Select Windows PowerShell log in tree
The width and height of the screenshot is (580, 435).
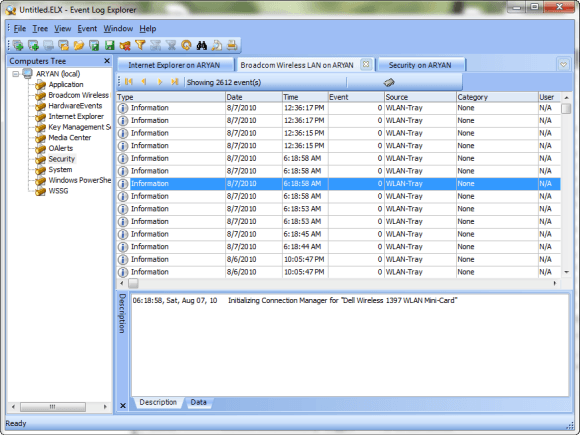[x=80, y=180]
